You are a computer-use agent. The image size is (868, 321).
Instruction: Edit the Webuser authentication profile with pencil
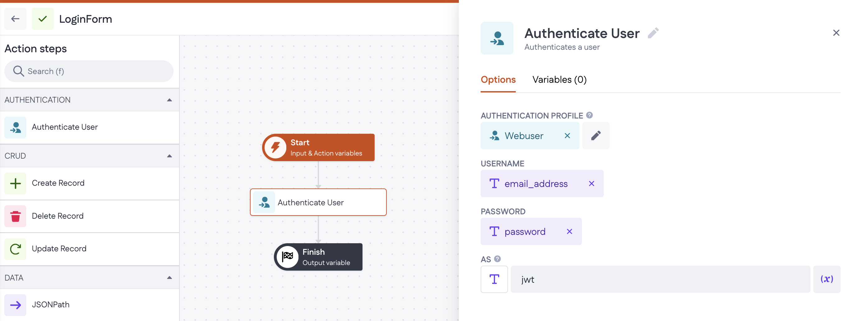pyautogui.click(x=595, y=136)
